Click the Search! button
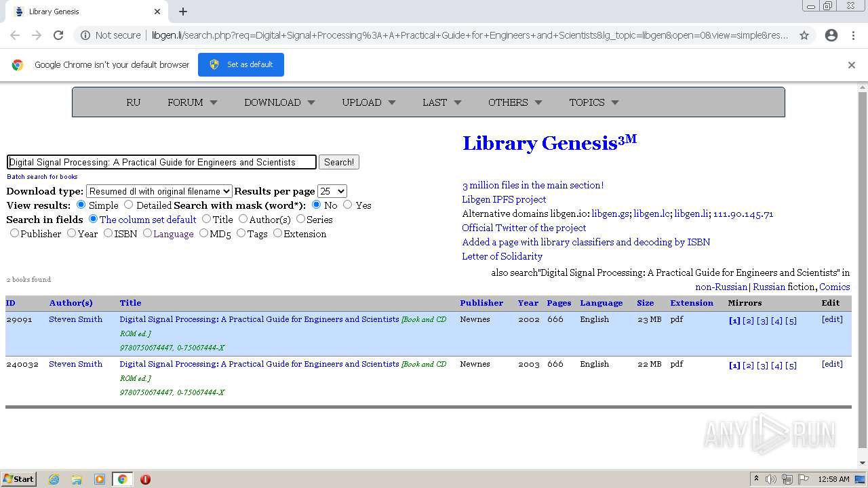Viewport: 868px width, 488px height. pos(339,162)
